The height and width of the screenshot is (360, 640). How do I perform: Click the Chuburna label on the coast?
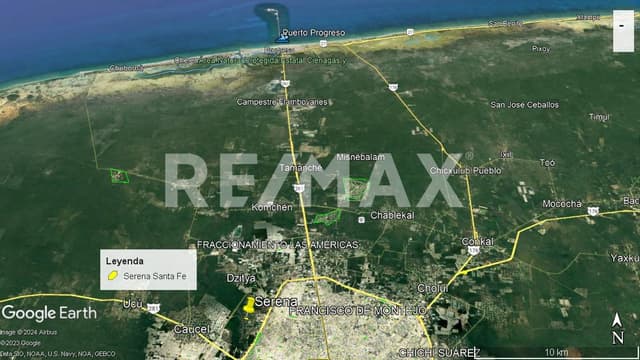pos(126,69)
